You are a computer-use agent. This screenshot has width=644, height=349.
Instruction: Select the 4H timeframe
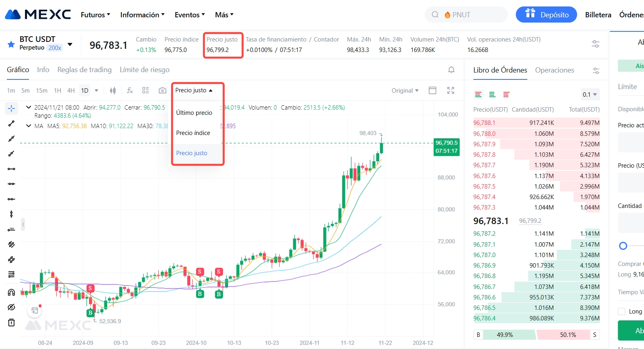coord(71,90)
